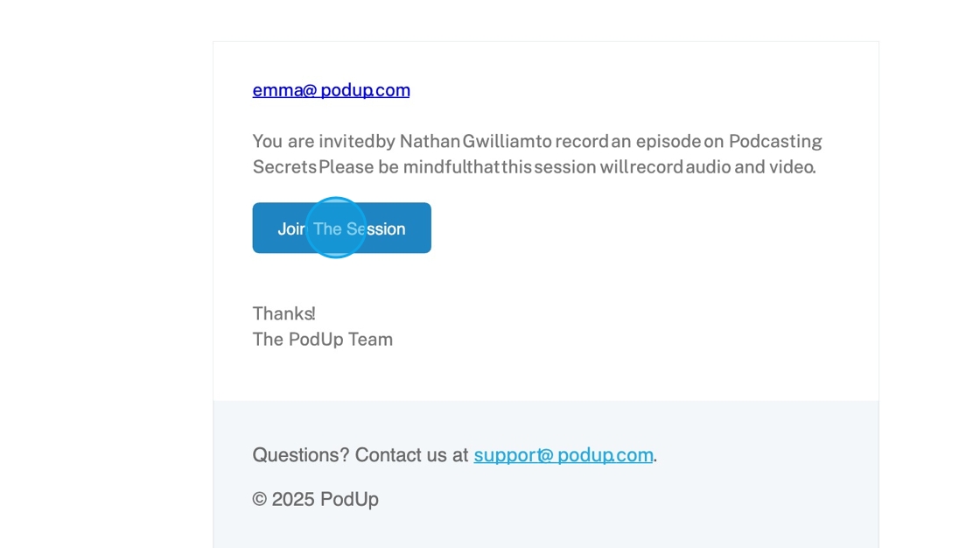980x548 pixels.
Task: Click the 'Questions? Contact us at' text
Action: [360, 455]
